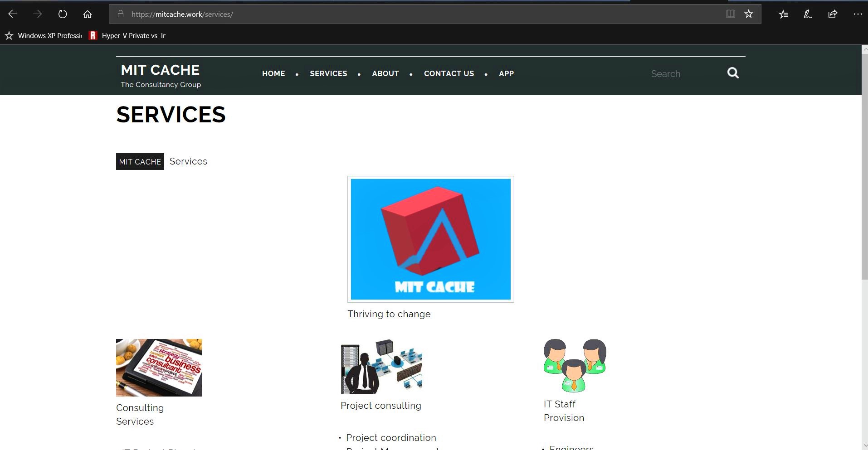Viewport: 868px width, 450px height.
Task: Click the scrollbar down arrow
Action: coord(864,445)
